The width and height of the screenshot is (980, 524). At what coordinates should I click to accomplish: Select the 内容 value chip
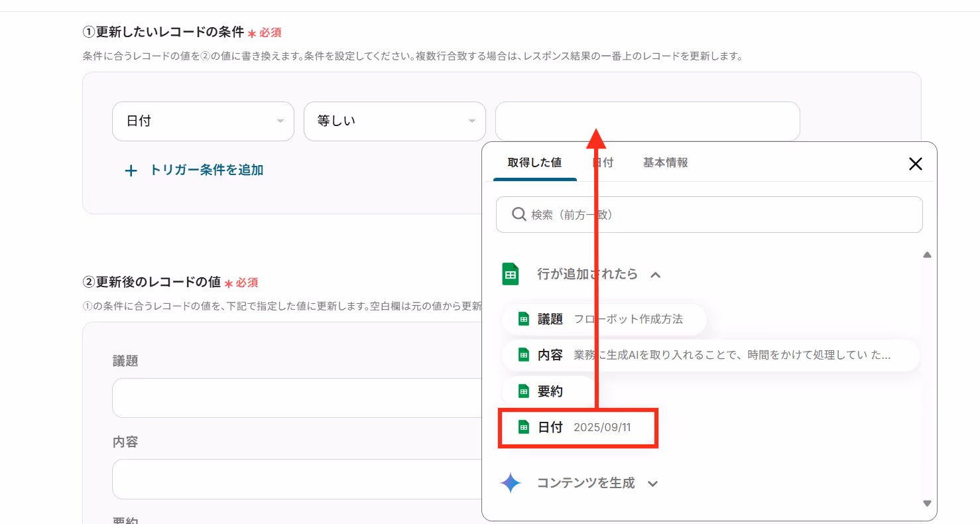[711, 355]
